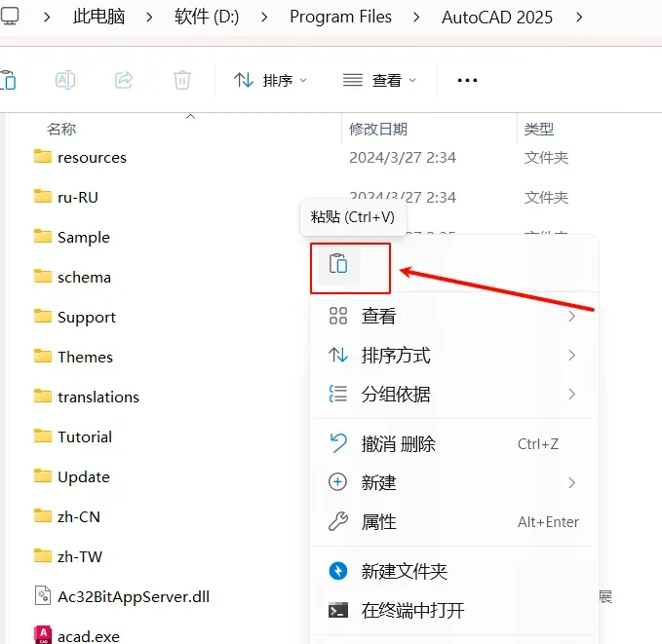Click the toolbar rename icon
Screen dimensions: 662x644
(x=65, y=80)
